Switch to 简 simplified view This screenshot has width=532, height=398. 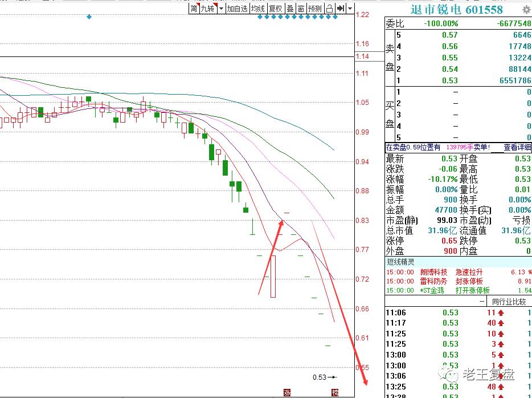(x=194, y=9)
